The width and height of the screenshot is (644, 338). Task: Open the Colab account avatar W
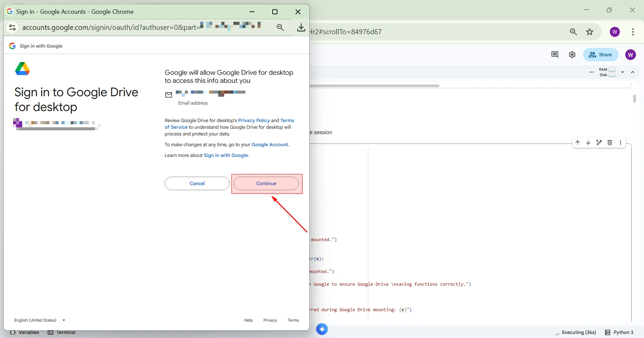(631, 55)
